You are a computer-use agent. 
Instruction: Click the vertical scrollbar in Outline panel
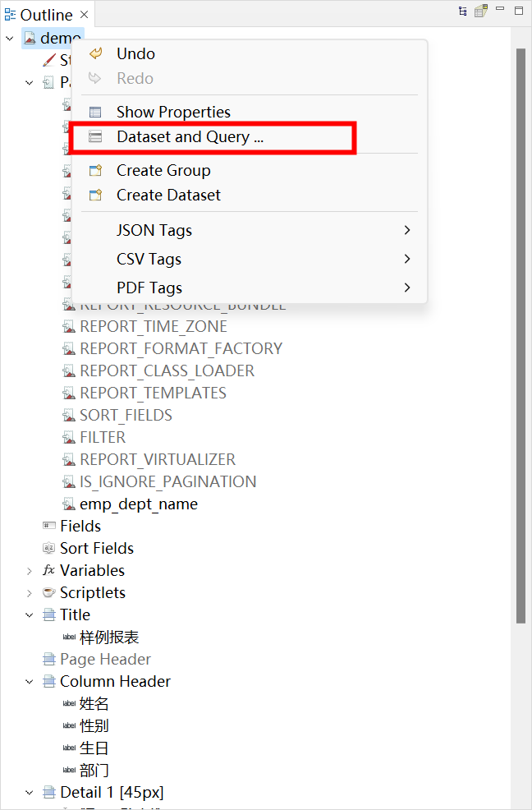[521, 329]
